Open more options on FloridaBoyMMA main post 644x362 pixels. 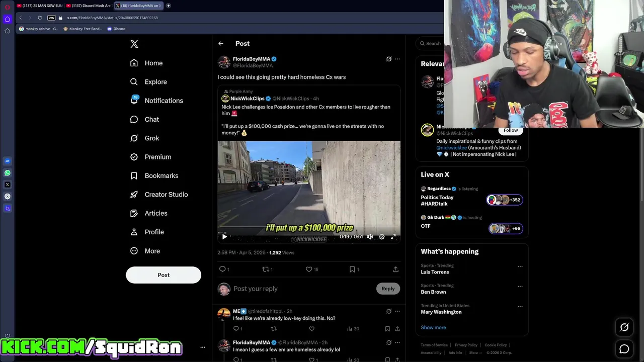tap(397, 59)
